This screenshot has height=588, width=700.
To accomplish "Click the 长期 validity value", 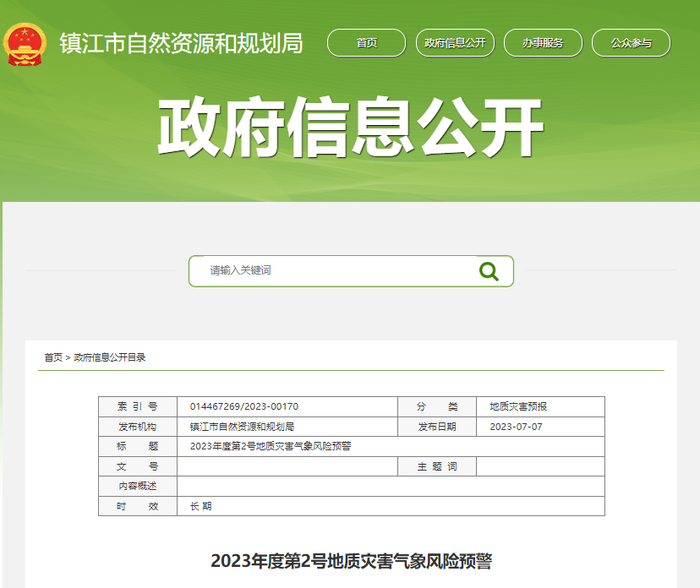I will click(x=201, y=506).
